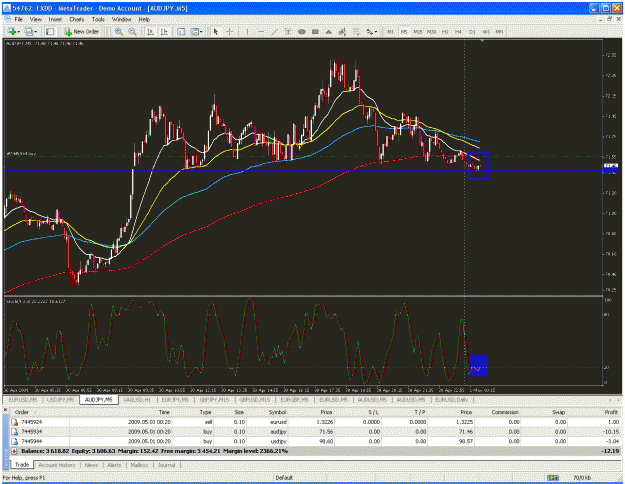625x484 pixels.
Task: Select the triangle drawing tool
Action: pos(328,31)
